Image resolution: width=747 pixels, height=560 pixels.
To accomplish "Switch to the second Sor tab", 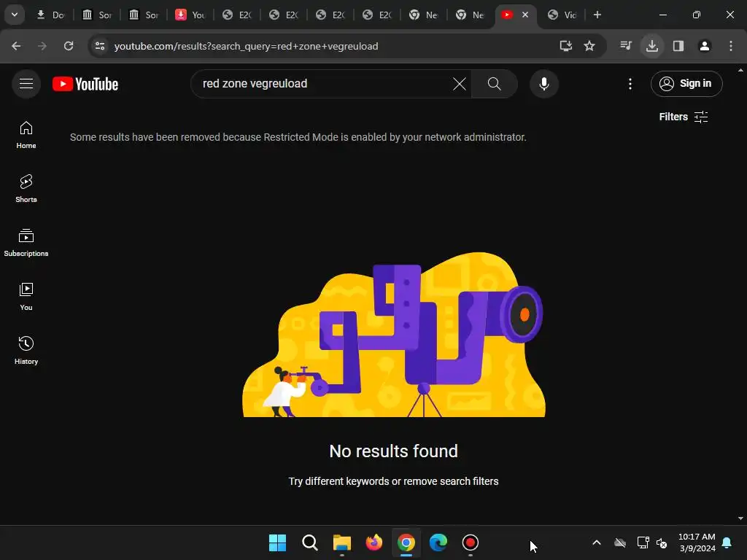I will click(144, 15).
